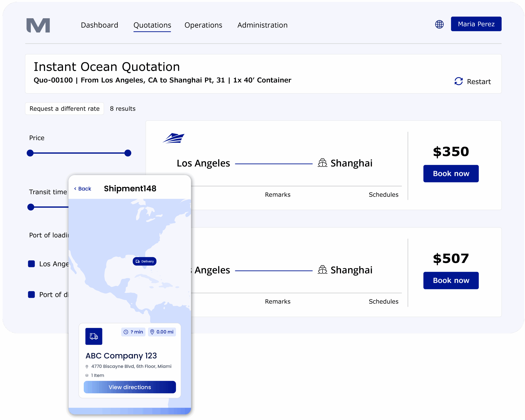This screenshot has width=525, height=420.
Task: Toggle the Port of discharge checkbox
Action: pos(31,295)
